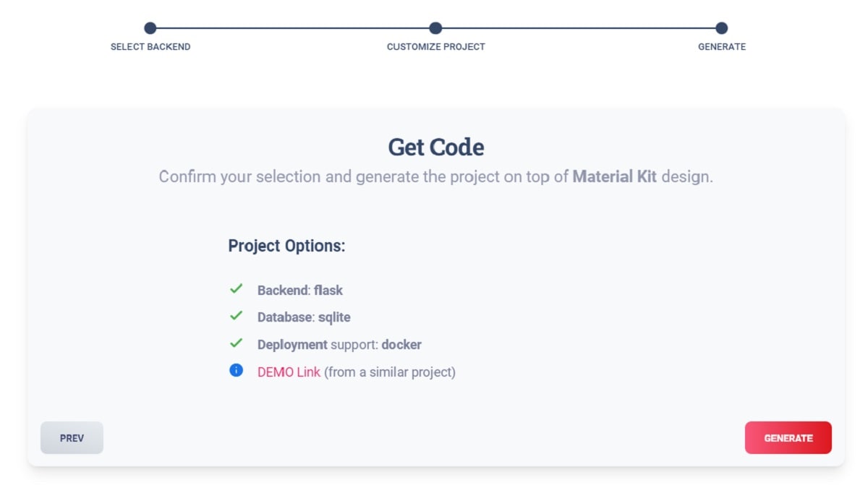
Task: Open the GENERATE step label
Action: coord(721,46)
